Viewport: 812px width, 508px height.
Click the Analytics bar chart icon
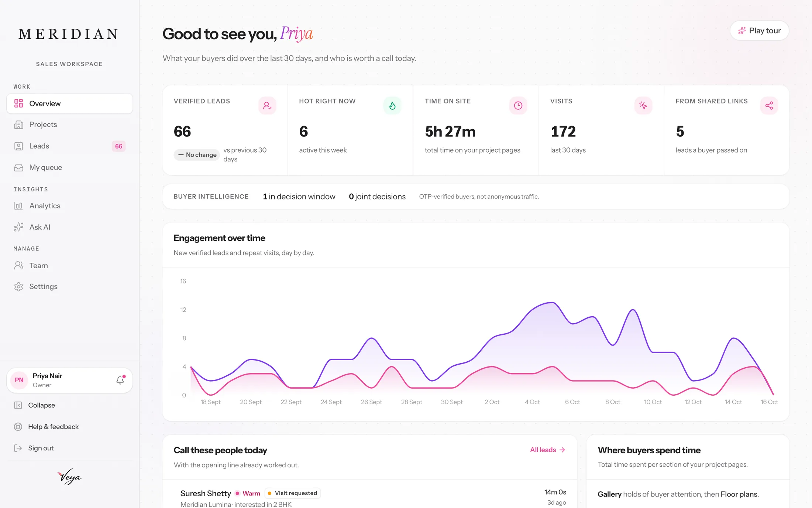pos(18,206)
